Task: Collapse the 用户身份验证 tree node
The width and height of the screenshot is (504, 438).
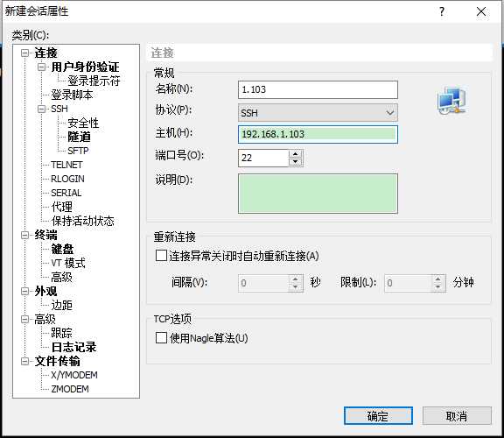Action: [41, 67]
